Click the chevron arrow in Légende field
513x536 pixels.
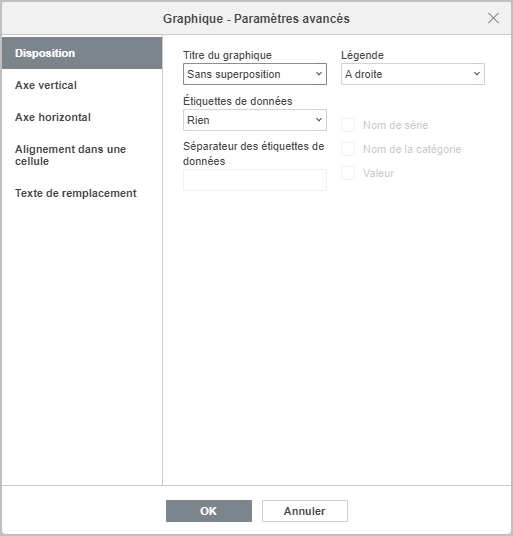(x=477, y=74)
